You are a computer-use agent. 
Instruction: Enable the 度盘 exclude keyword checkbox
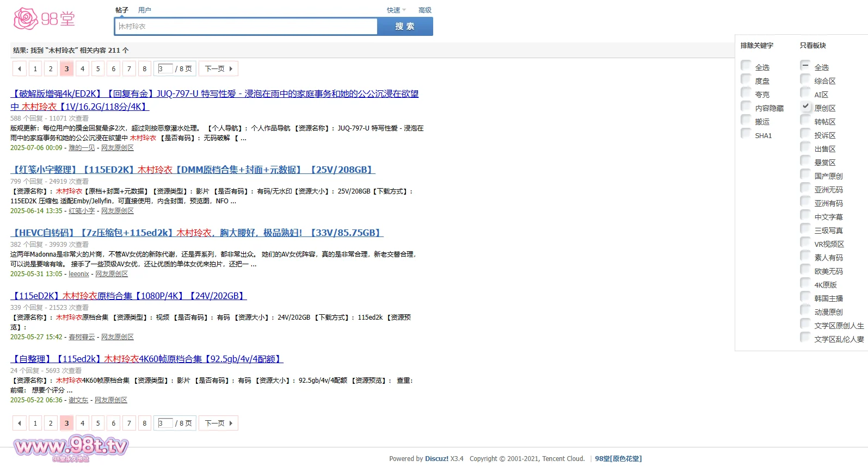(746, 79)
